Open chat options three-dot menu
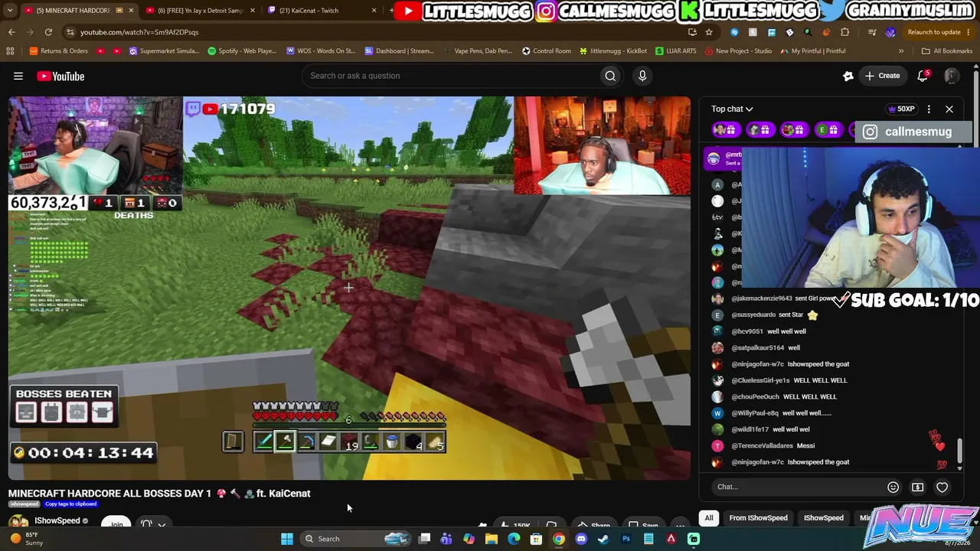 (929, 109)
